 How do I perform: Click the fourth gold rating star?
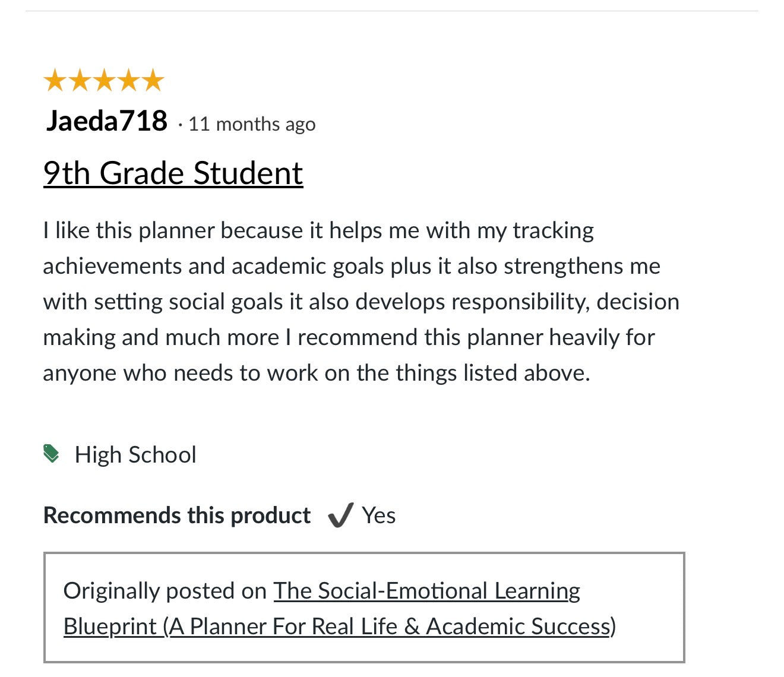click(x=128, y=80)
